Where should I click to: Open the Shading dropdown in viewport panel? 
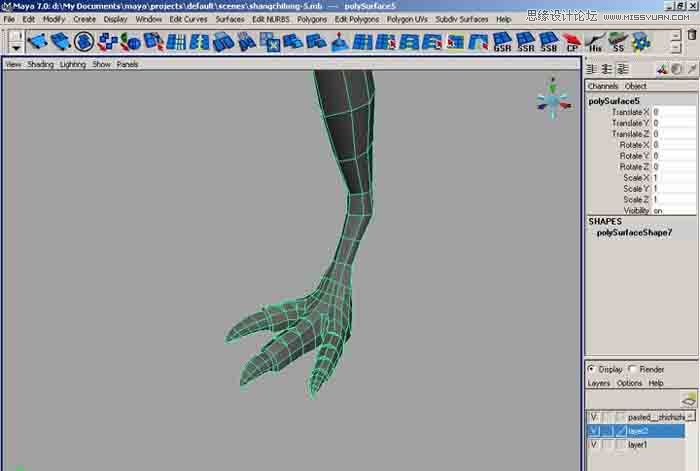41,64
